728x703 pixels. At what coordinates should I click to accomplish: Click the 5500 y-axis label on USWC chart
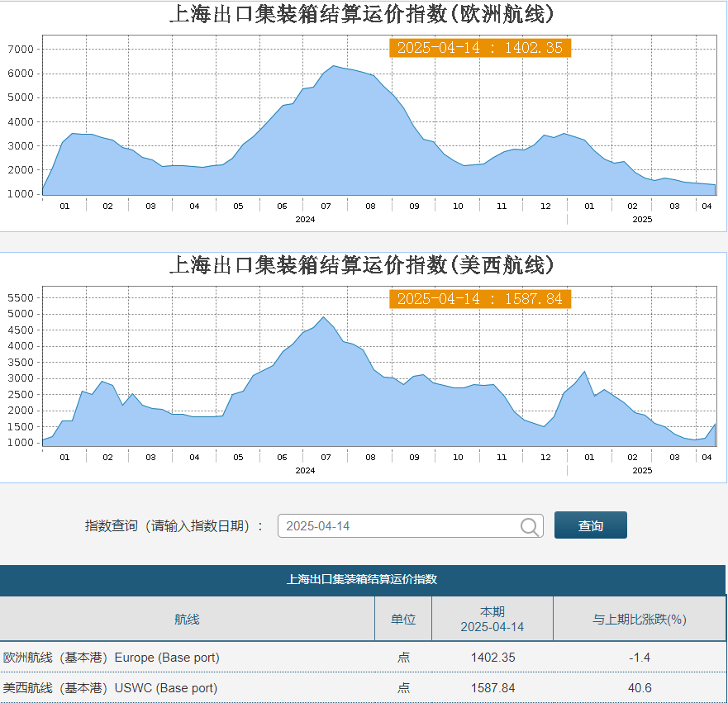20,298
